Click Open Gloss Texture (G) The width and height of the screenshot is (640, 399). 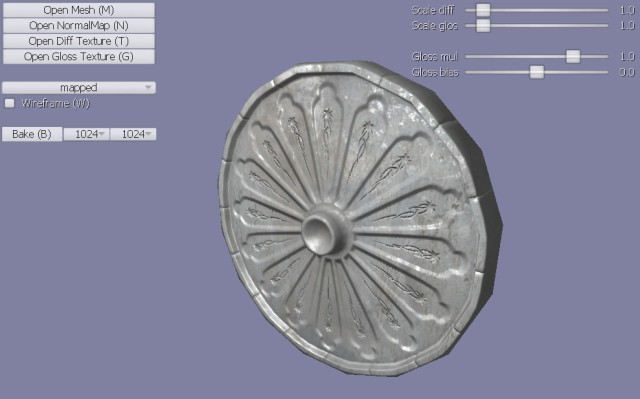pos(79,56)
